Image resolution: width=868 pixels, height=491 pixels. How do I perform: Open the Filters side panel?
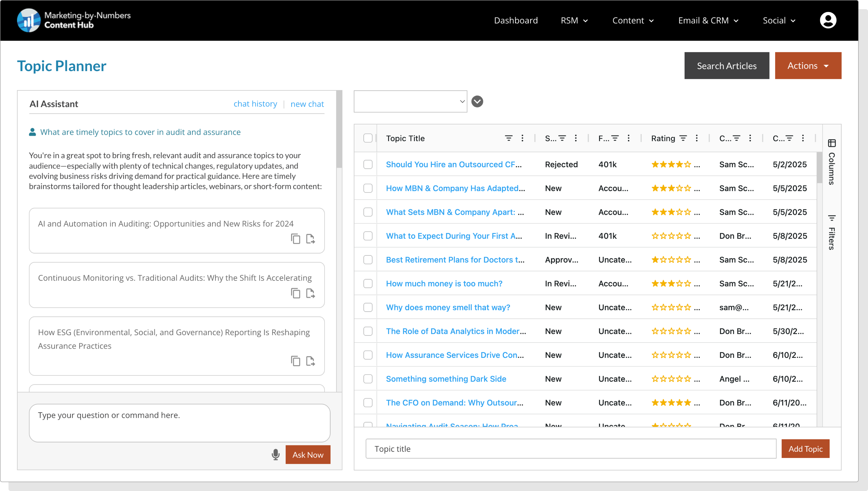pos(832,233)
